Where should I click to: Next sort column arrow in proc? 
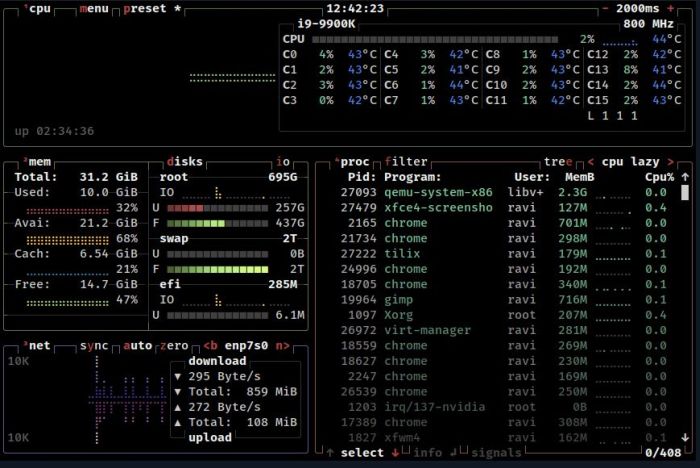point(670,162)
